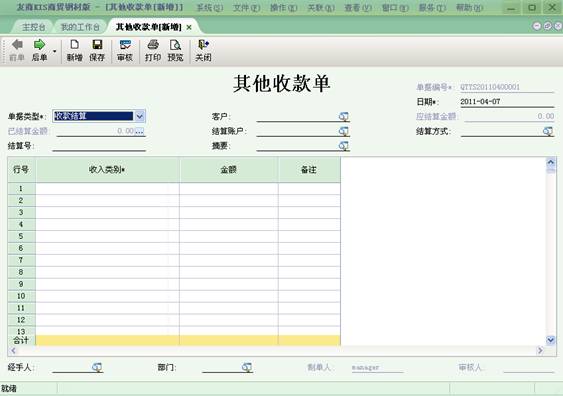Click the 金额 cell in row 3
Screen dimensions: 563x396
[x=229, y=213]
